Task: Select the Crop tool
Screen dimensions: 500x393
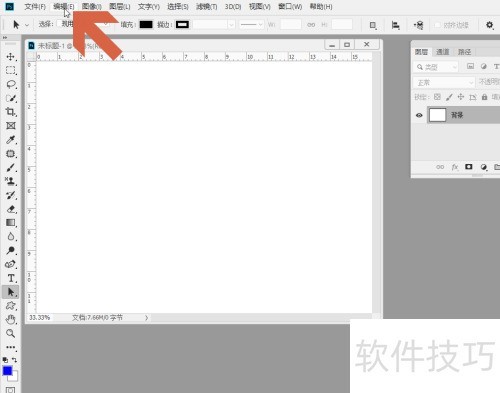Action: (x=11, y=112)
